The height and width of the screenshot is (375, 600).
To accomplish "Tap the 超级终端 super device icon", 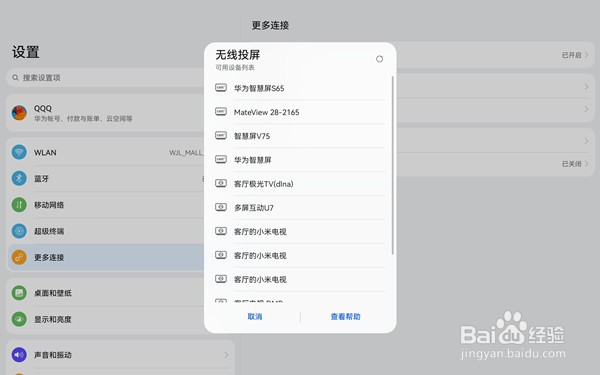I will click(x=19, y=231).
